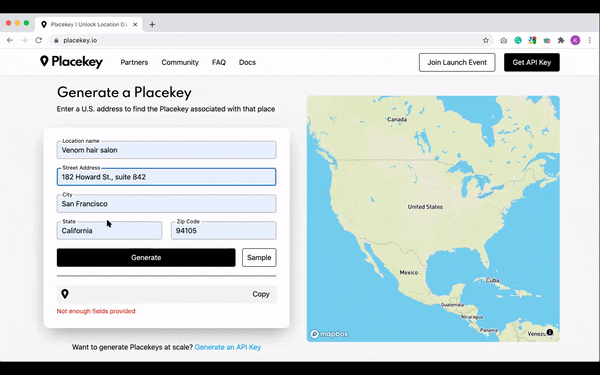Screen dimensions: 600x375
Task: Open the Docs nav item
Action: coord(247,62)
